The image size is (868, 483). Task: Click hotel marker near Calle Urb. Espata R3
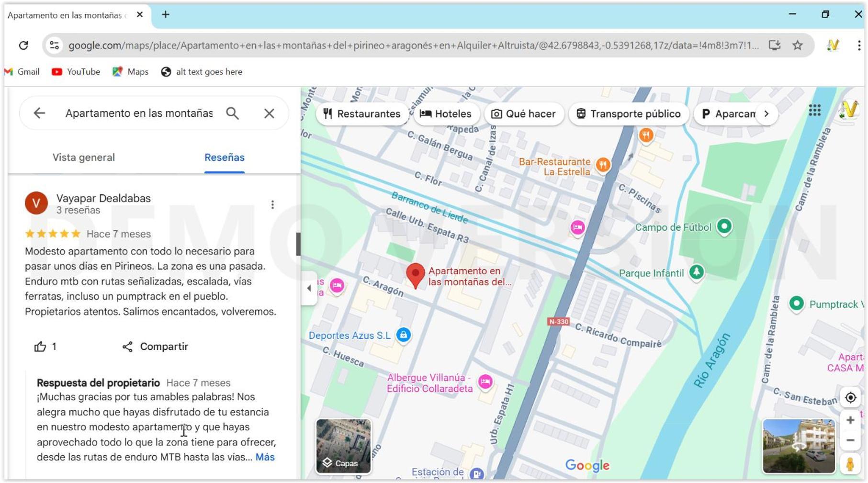pyautogui.click(x=577, y=227)
